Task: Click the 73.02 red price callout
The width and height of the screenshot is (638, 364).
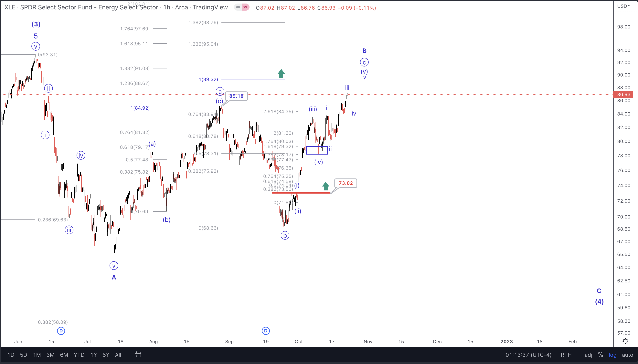Action: [x=346, y=183]
